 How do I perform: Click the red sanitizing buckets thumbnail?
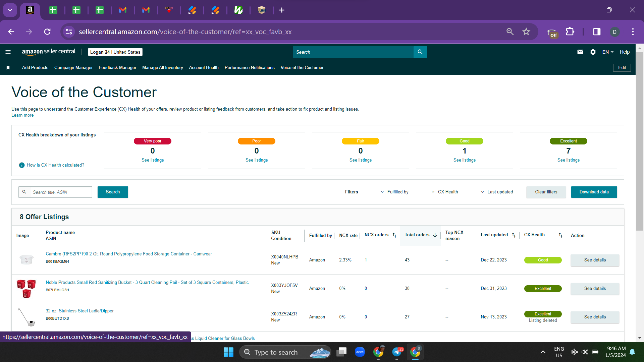click(26, 289)
